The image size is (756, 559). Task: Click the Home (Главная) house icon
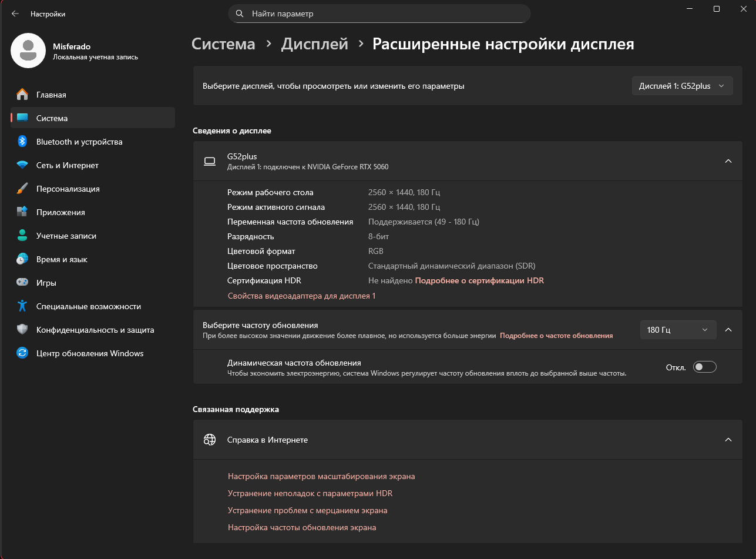click(x=22, y=95)
